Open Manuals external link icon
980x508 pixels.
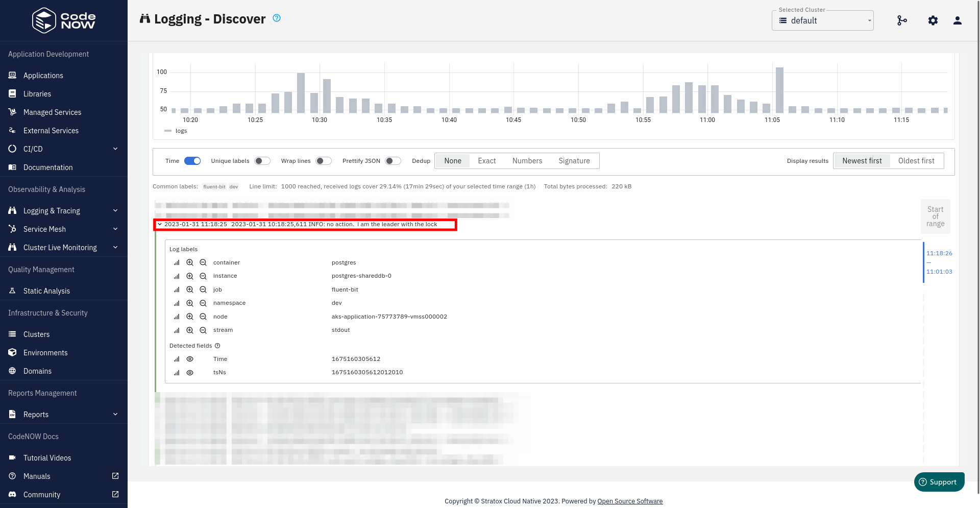115,476
